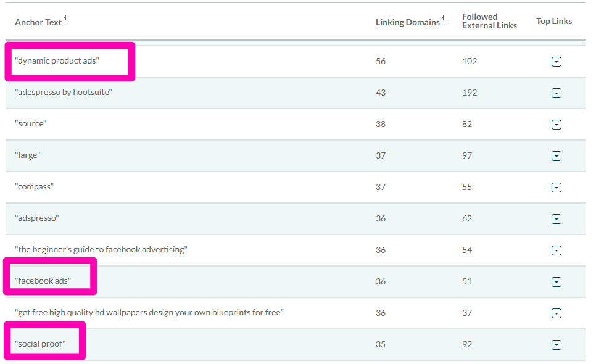The width and height of the screenshot is (596, 364).
Task: Click followed external links value 97
Action: pos(467,156)
